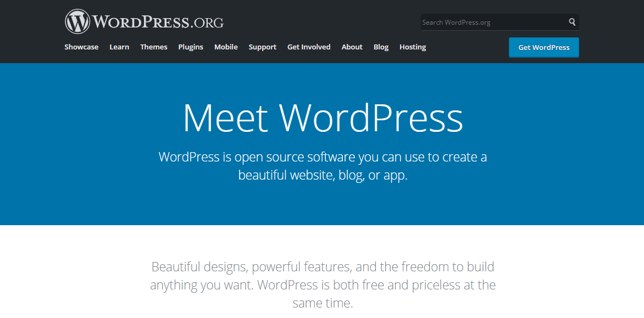Visit the WordPress Blog
Screen dimensions: 644x318
pos(381,47)
